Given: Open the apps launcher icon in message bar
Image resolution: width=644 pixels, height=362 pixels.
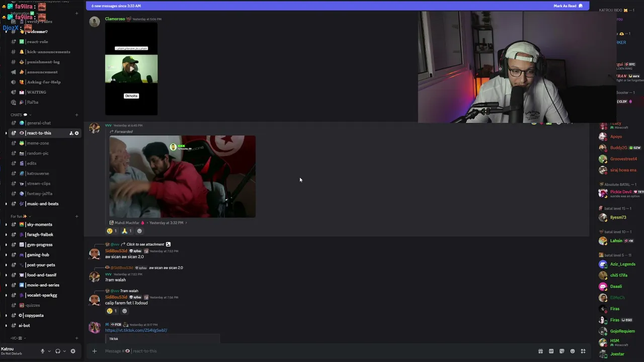Looking at the screenshot, I should pyautogui.click(x=583, y=351).
